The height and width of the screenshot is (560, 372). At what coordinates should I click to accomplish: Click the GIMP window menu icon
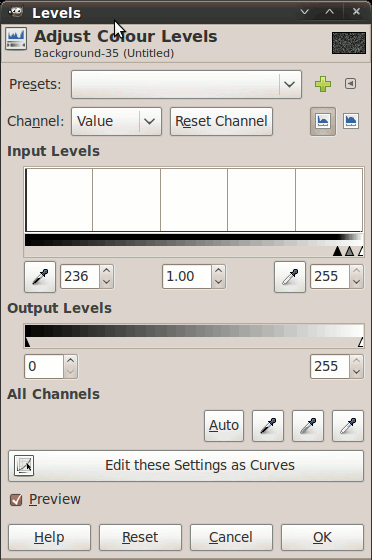click(x=15, y=11)
